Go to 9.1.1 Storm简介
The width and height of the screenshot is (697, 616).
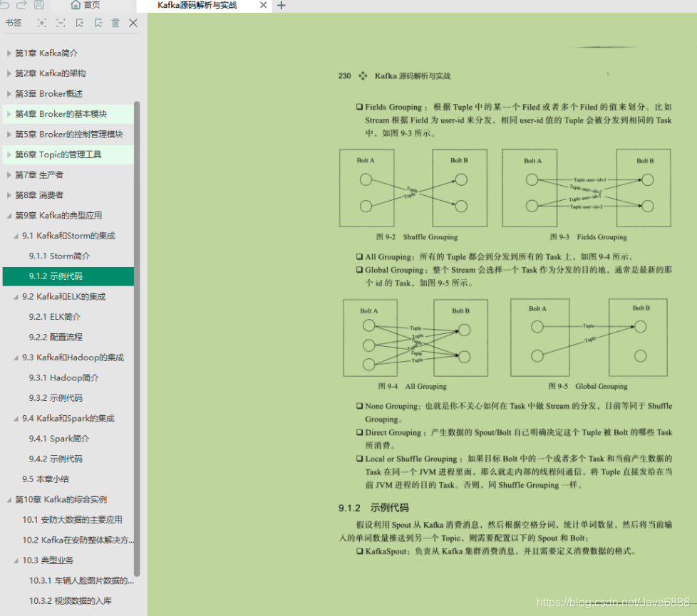[60, 256]
